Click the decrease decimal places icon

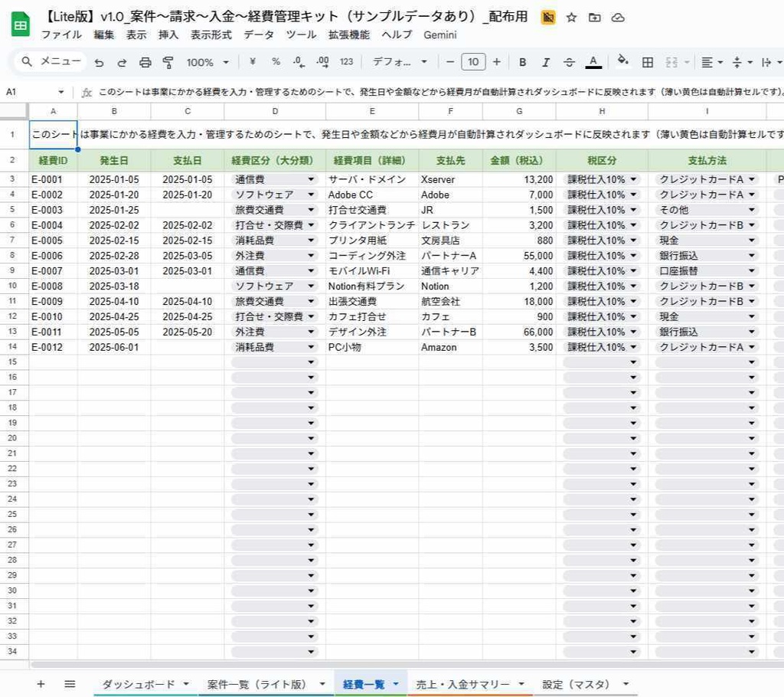pyautogui.click(x=297, y=62)
